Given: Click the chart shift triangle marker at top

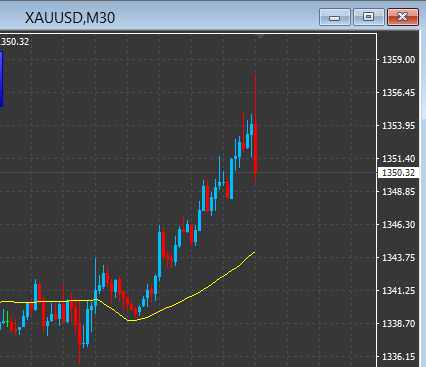Looking at the screenshot, I should 261,36.
